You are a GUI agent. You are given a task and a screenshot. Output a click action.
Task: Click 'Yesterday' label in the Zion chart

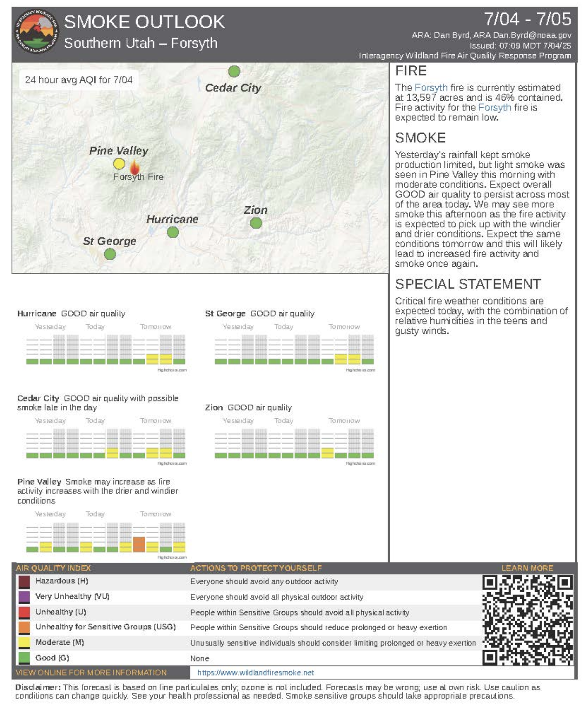(x=238, y=421)
